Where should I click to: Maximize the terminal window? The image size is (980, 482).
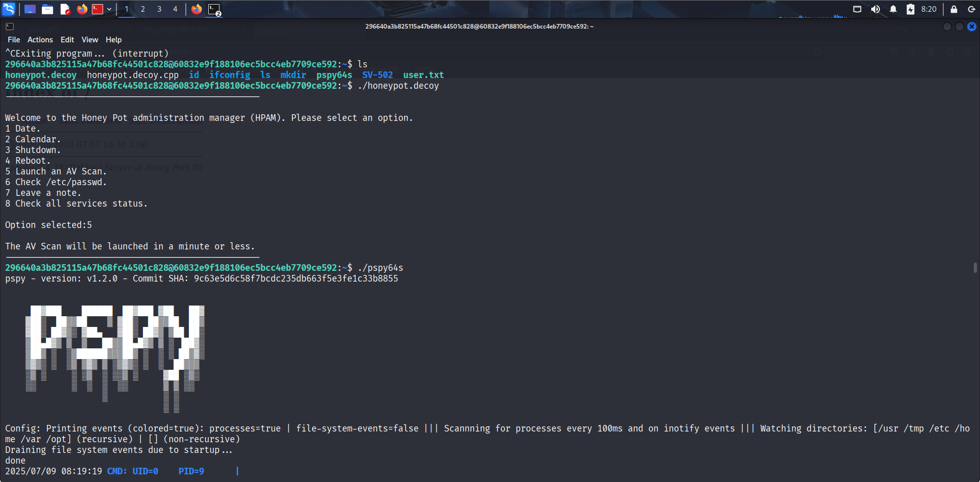(x=960, y=27)
